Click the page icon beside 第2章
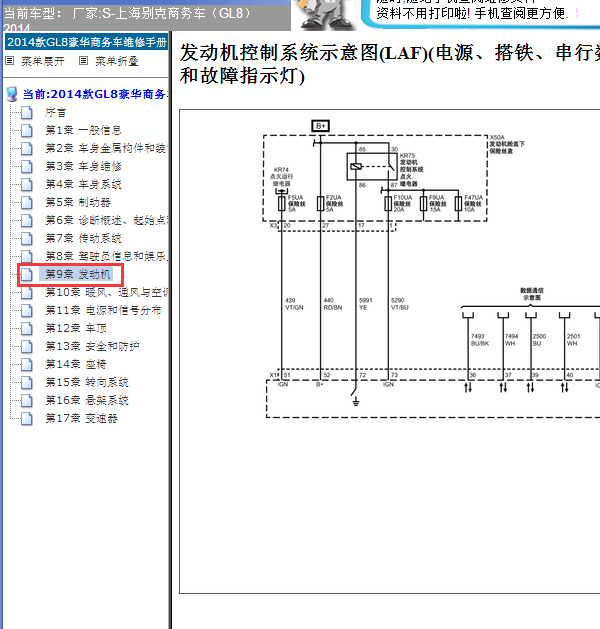This screenshot has height=629, width=600. 27,148
